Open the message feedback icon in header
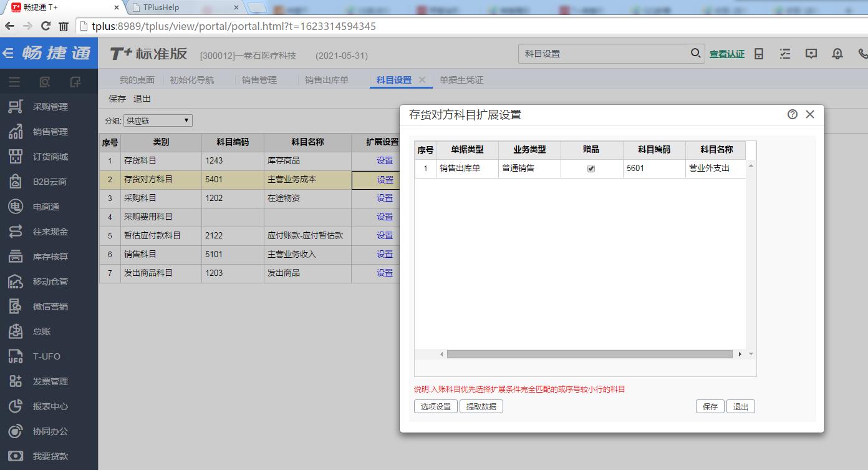868x470 pixels. 811,54
